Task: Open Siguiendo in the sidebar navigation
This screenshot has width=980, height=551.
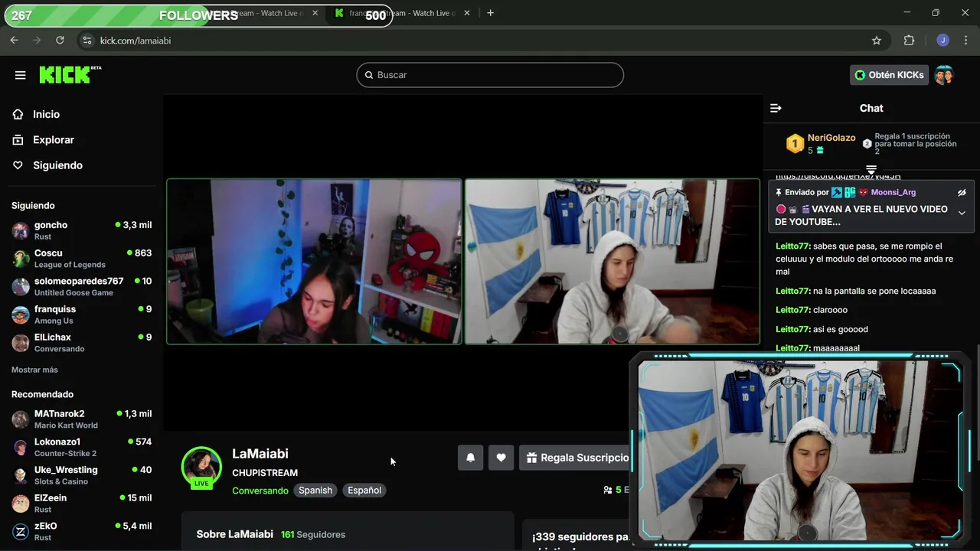Action: click(57, 165)
